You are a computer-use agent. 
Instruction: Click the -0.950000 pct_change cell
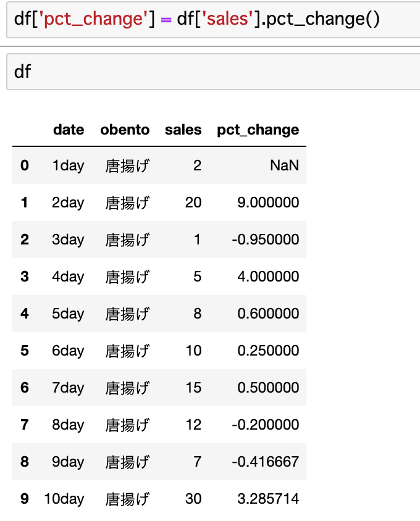266,240
